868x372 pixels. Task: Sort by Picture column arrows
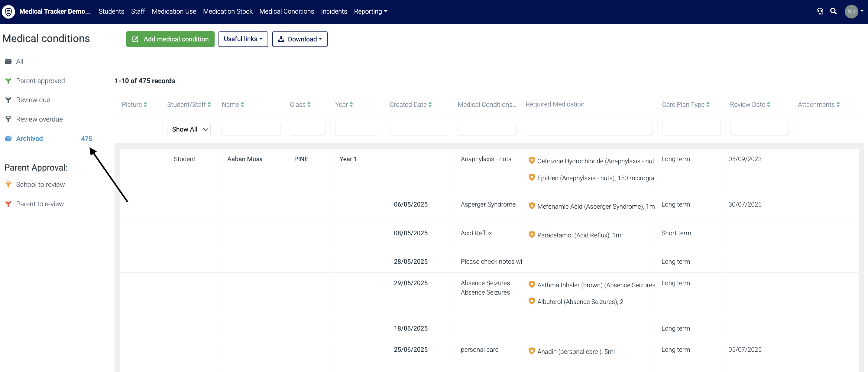[x=145, y=105]
